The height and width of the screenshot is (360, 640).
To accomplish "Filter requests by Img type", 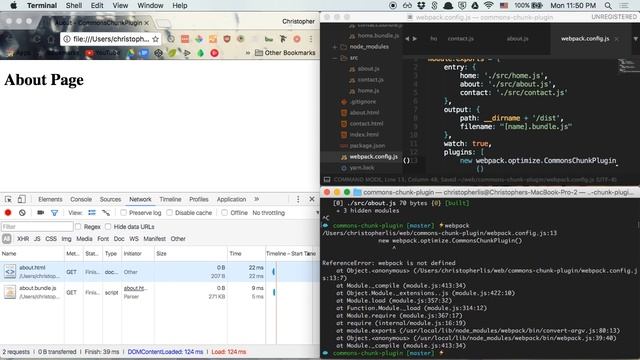I will click(66, 239).
